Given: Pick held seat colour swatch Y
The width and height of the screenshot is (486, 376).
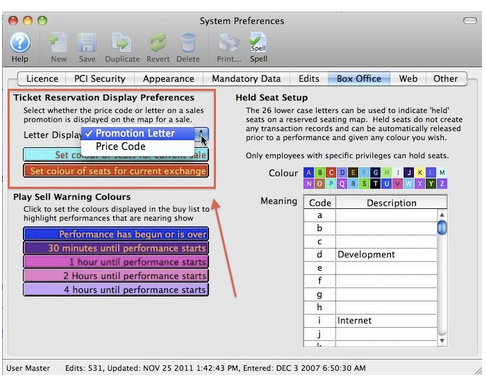Looking at the screenshot, I should pos(431,184).
